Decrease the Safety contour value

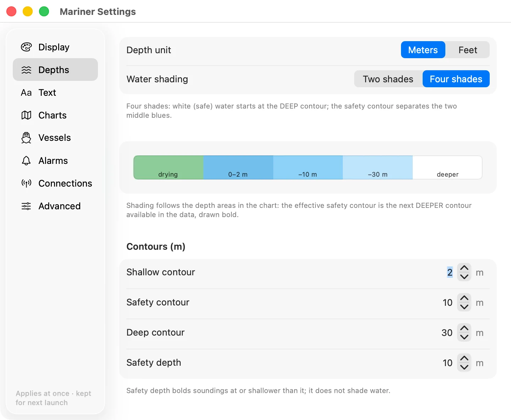click(464, 307)
